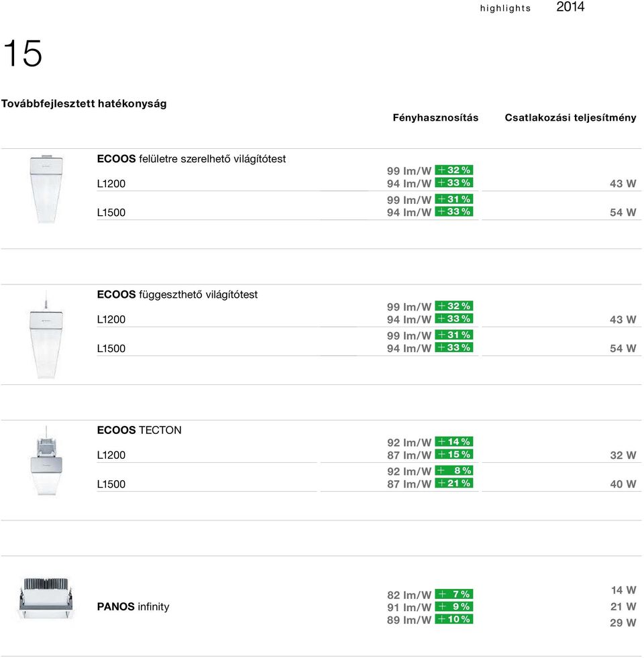Select "43 W" in the ECOOS felületre szerelhető section

point(623,184)
